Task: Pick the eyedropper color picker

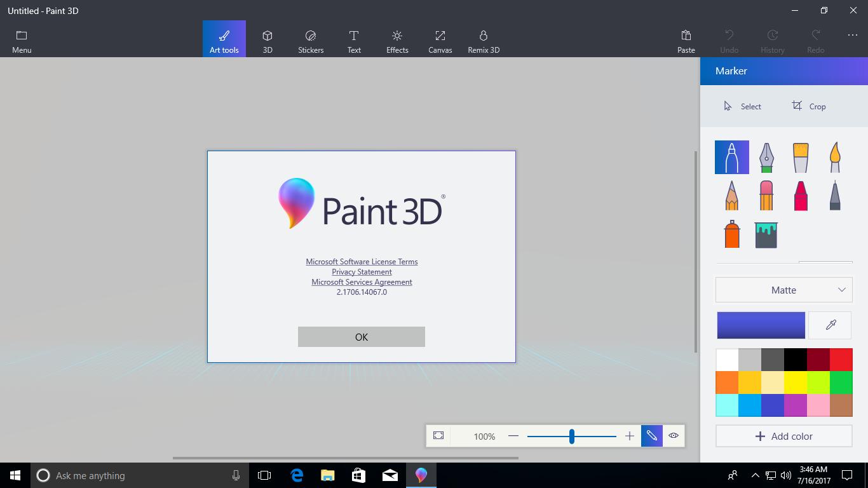Action: pos(831,325)
